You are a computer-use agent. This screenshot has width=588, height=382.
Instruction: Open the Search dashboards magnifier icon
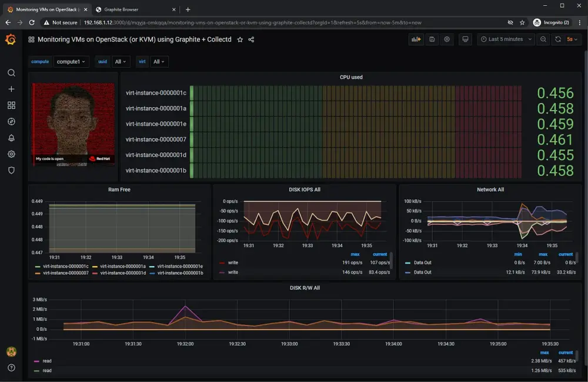[x=11, y=73]
